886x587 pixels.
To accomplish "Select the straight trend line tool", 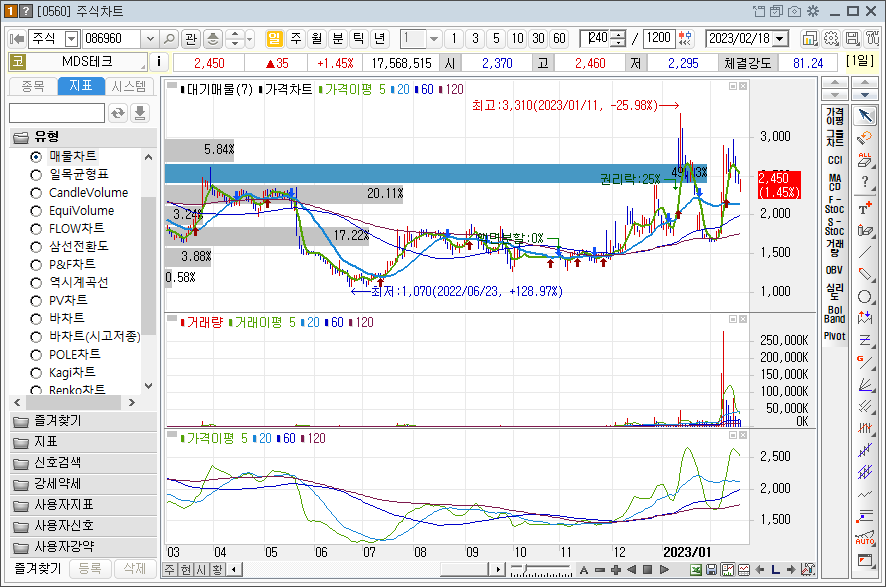I will 865,252.
